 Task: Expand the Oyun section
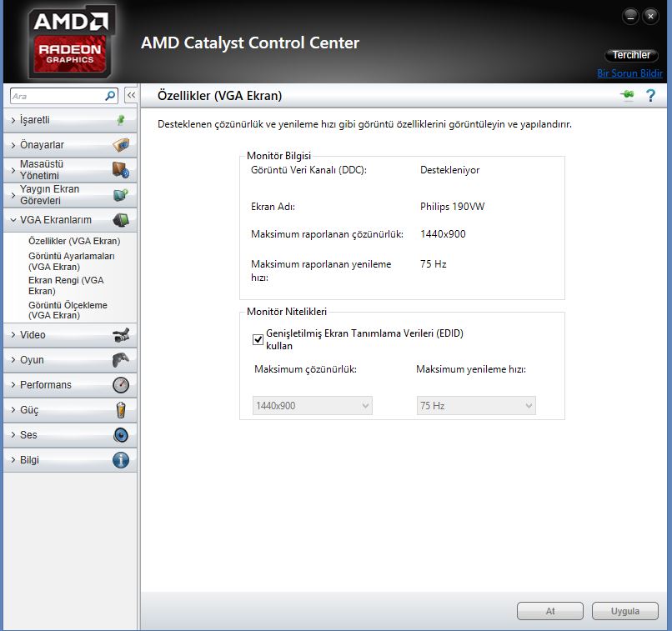(69, 360)
